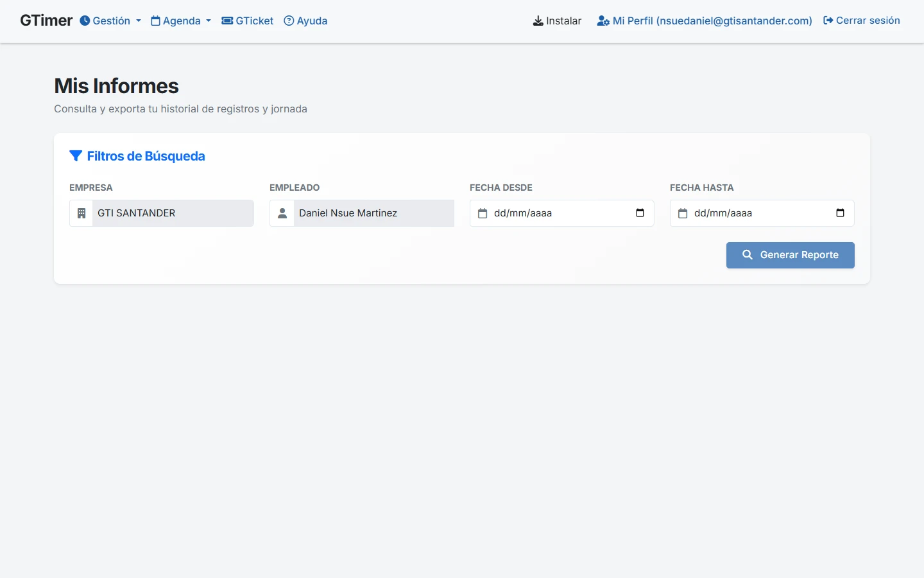Click the Instalar link
The height and width of the screenshot is (578, 924).
point(557,21)
